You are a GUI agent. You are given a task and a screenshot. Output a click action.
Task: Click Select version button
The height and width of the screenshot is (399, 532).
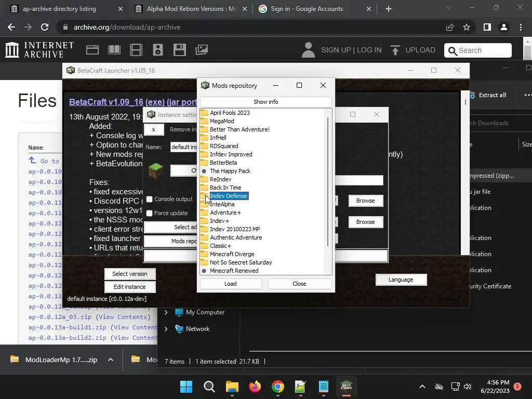(x=130, y=274)
